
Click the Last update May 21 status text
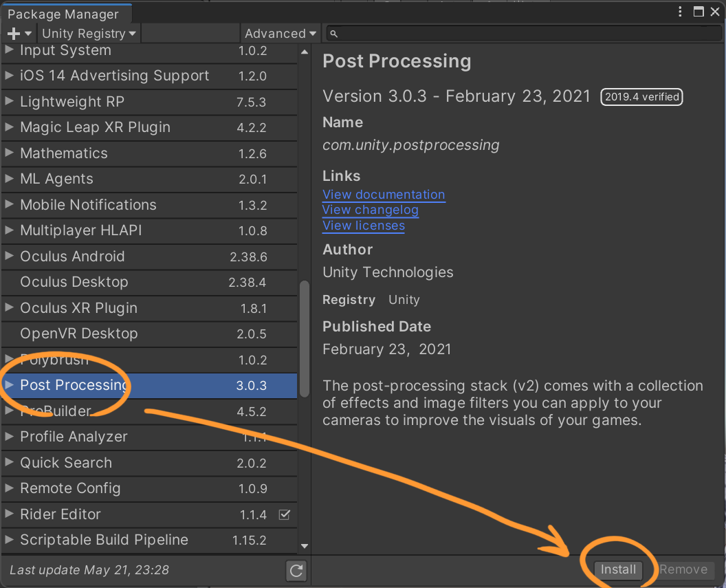tap(89, 570)
